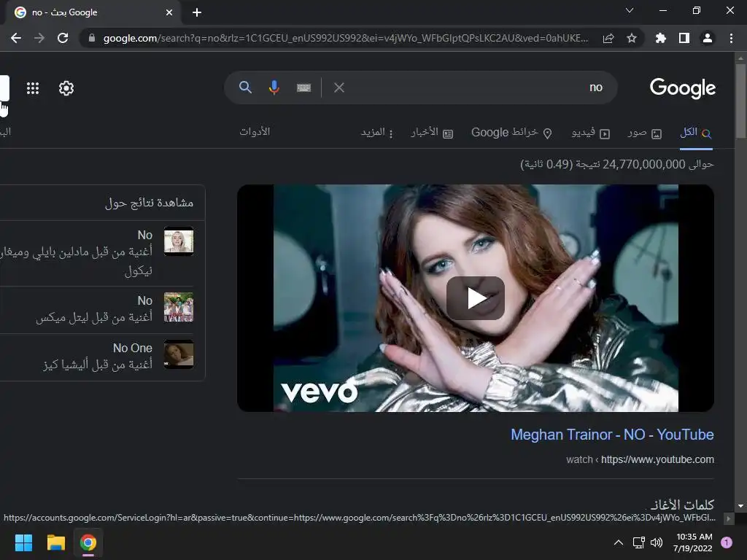
Task: Reload the current page
Action: [63, 38]
